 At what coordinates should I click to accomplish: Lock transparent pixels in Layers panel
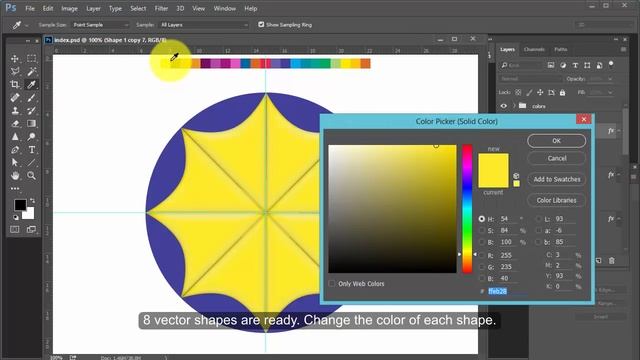coord(518,93)
